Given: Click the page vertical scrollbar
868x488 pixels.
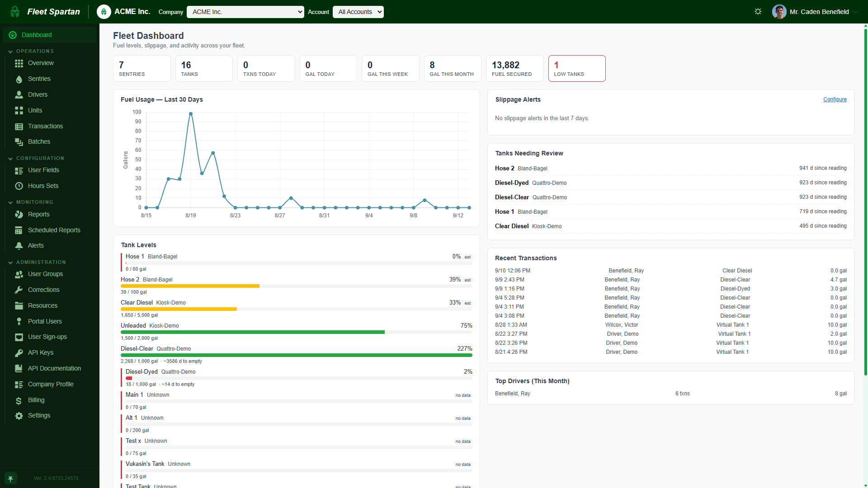Looking at the screenshot, I should click(865, 202).
